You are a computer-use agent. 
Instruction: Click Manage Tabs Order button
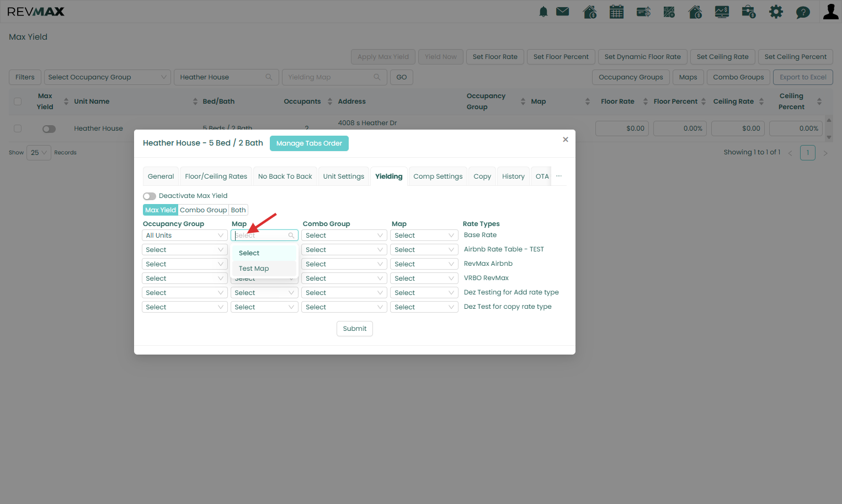pyautogui.click(x=309, y=143)
